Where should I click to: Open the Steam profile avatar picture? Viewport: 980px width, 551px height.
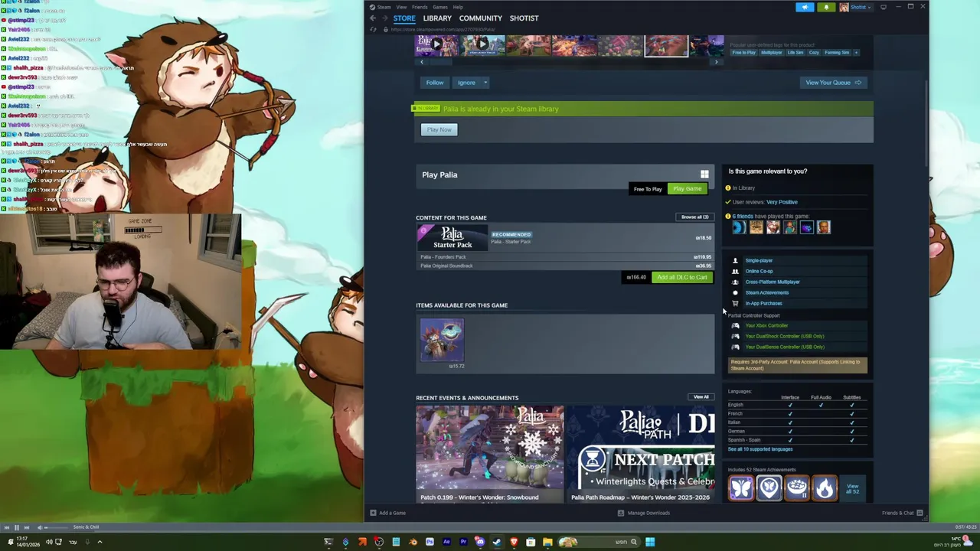[844, 7]
